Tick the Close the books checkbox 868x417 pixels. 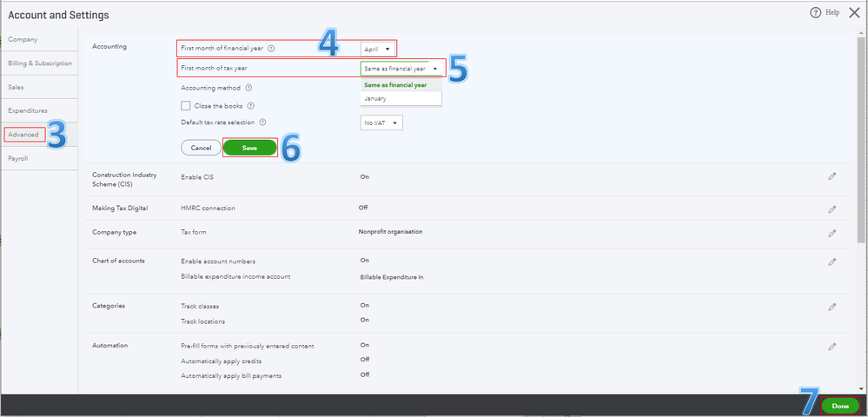pyautogui.click(x=186, y=106)
